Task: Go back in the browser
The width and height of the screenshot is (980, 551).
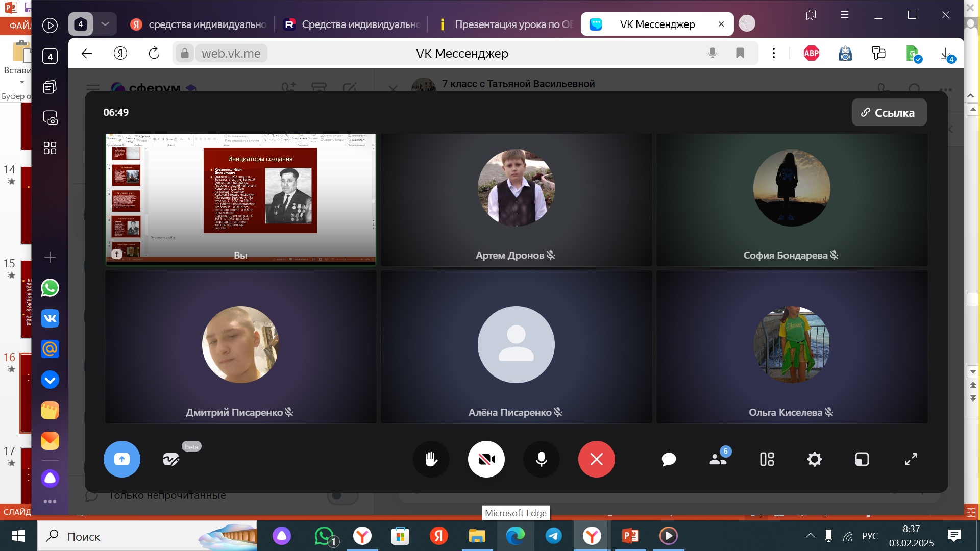Action: coord(87,53)
